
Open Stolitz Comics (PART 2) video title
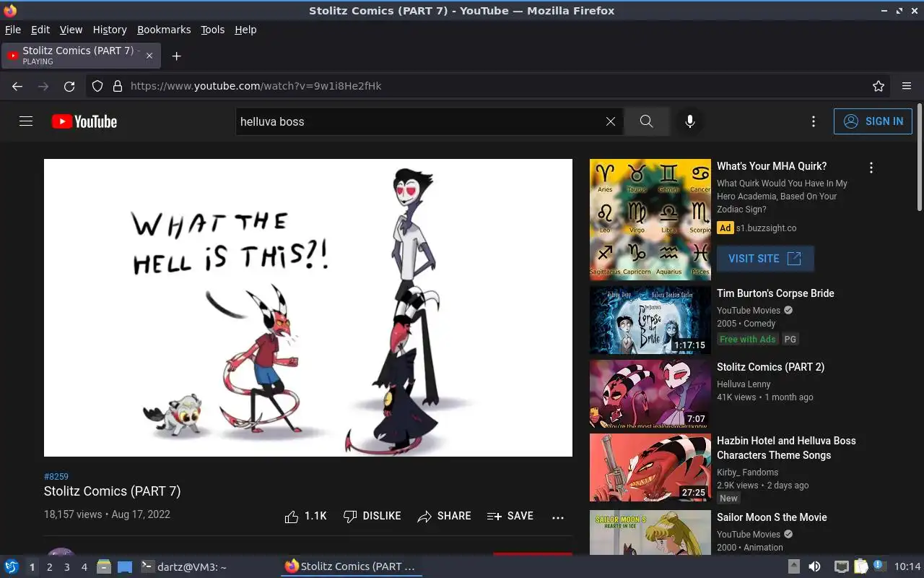click(770, 367)
